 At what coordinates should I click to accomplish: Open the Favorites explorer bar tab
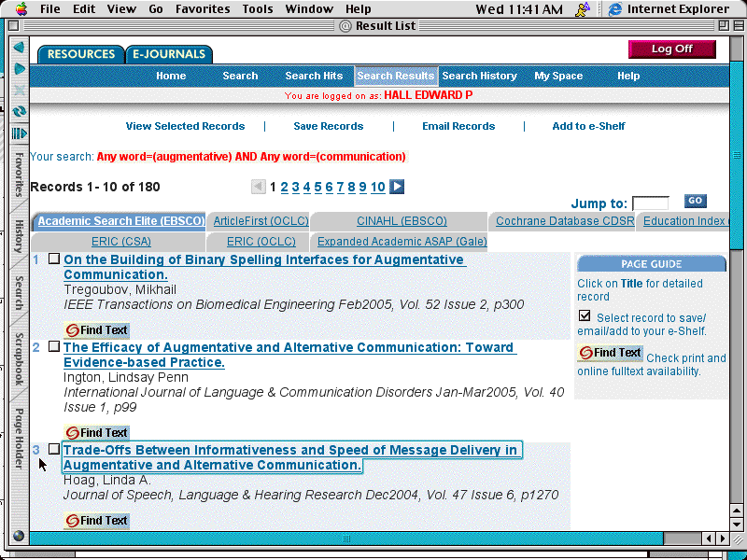[19, 175]
